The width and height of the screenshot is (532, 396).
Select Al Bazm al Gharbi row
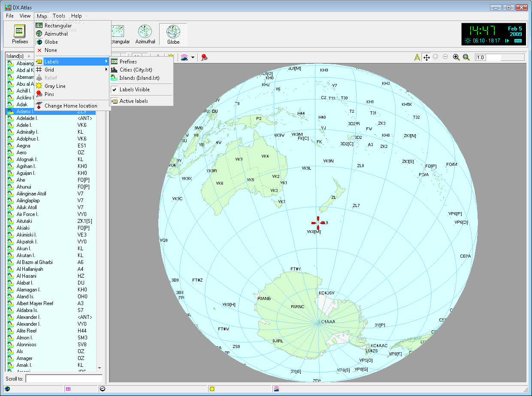coord(51,262)
